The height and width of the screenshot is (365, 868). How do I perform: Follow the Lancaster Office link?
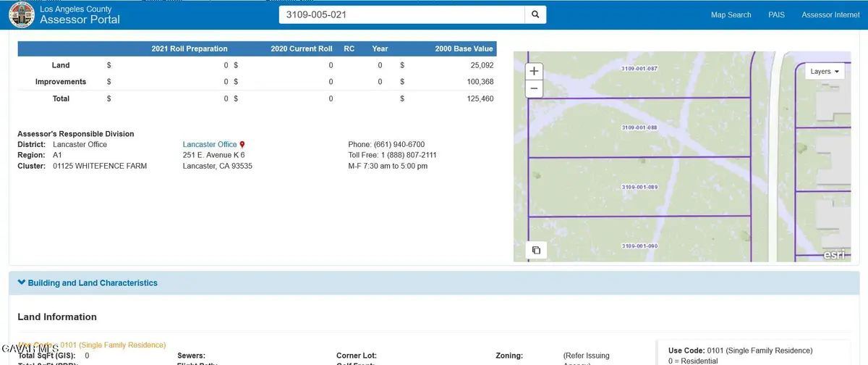tap(210, 145)
